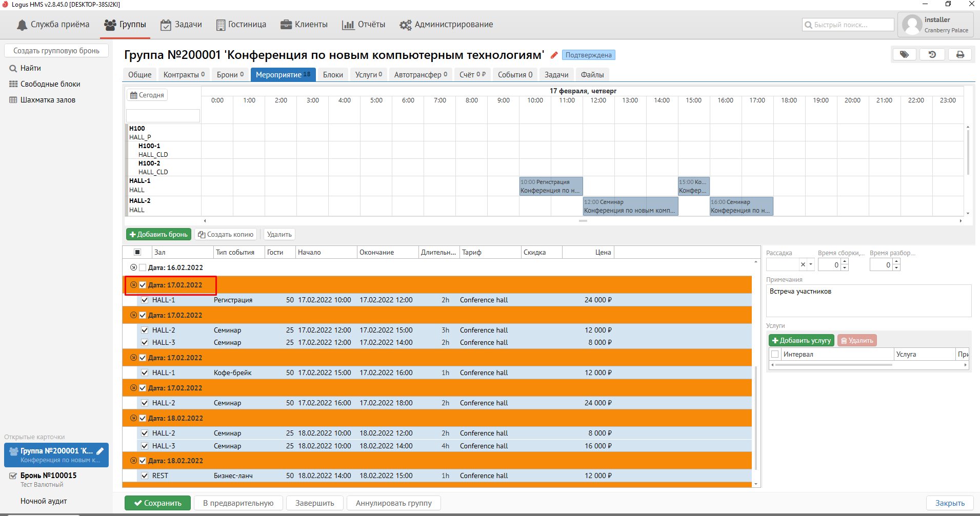Screen dimensions: 980x516
Task: Click the installer user profile avatar
Action: pyautogui.click(x=912, y=25)
